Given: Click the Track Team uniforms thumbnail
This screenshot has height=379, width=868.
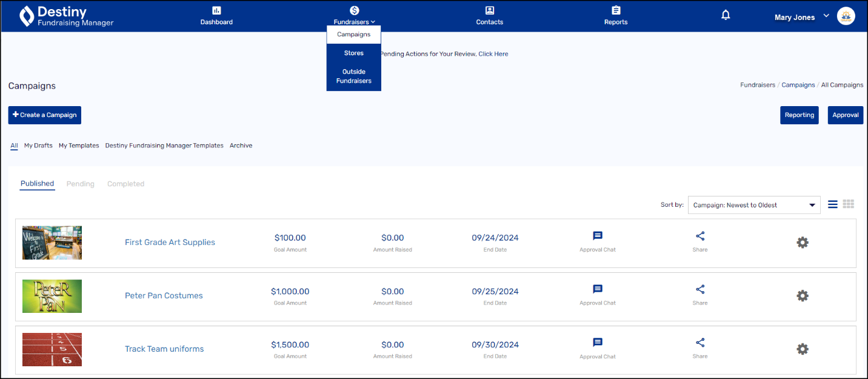Looking at the screenshot, I should (52, 349).
